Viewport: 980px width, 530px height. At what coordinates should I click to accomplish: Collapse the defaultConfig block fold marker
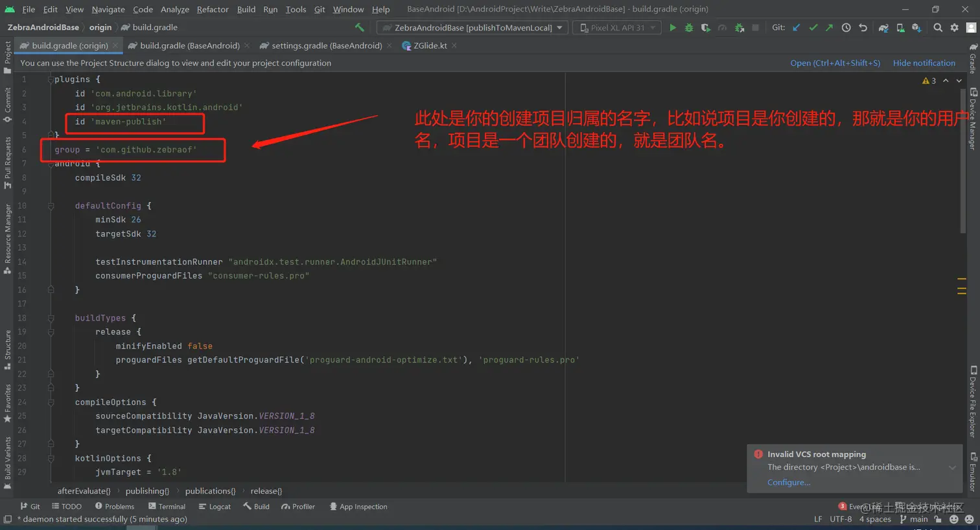pyautogui.click(x=51, y=206)
